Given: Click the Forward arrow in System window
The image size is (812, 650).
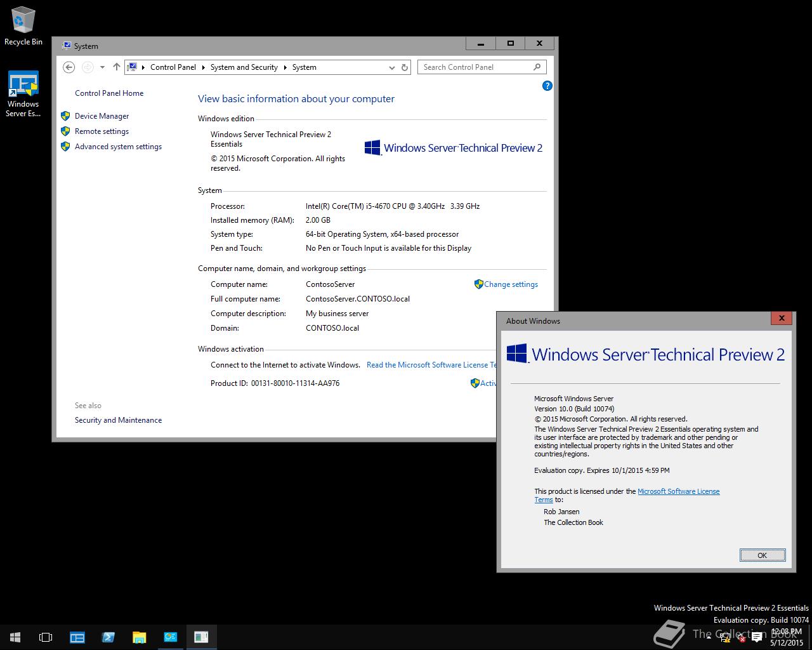Looking at the screenshot, I should tap(88, 67).
